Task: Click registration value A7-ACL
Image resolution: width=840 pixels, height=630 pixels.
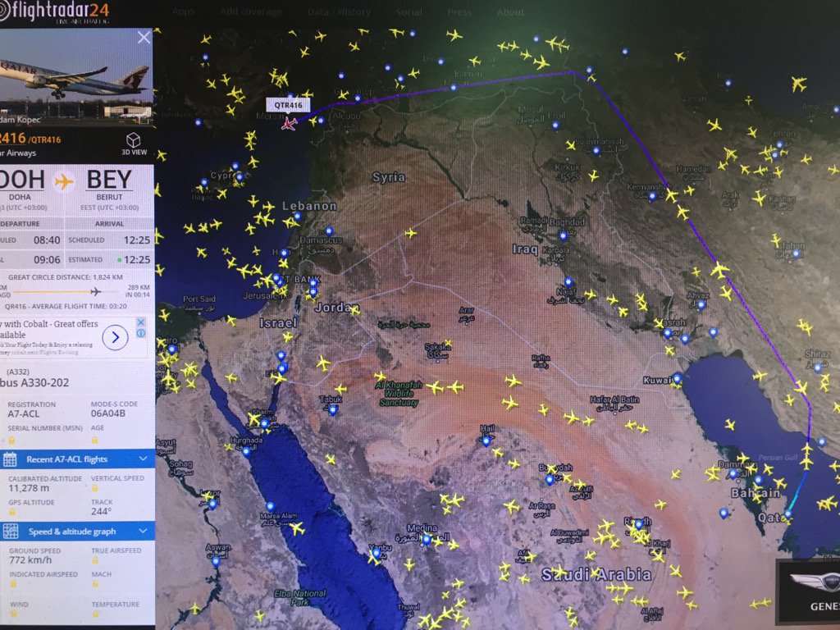Action: point(24,413)
